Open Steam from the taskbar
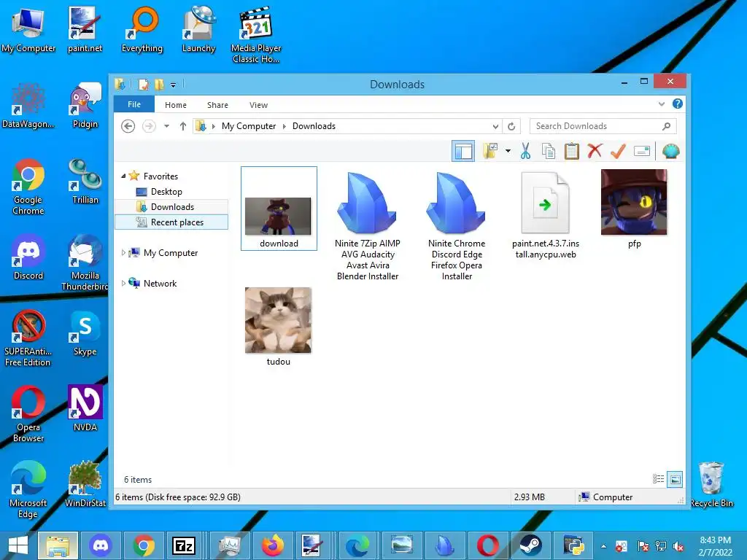The height and width of the screenshot is (560, 747). 530,545
